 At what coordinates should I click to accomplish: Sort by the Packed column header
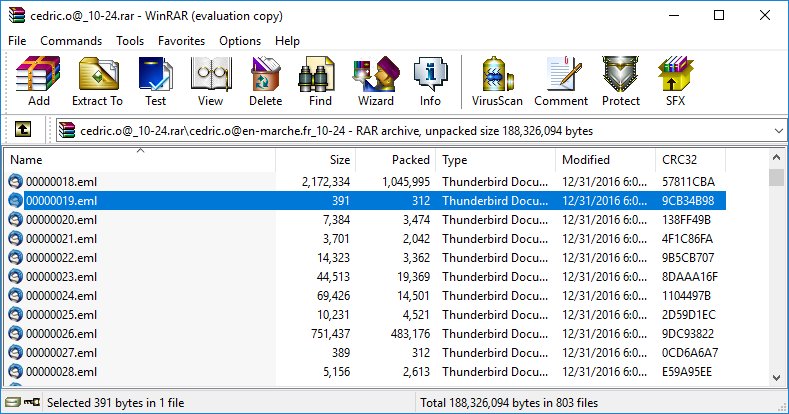tap(396, 160)
